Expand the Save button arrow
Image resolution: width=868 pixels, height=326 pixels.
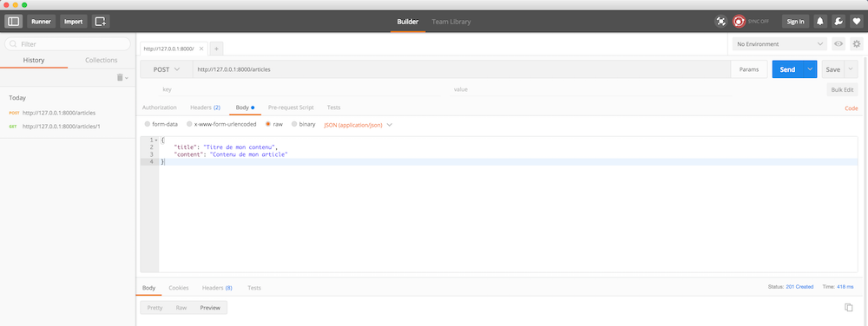[851, 69]
